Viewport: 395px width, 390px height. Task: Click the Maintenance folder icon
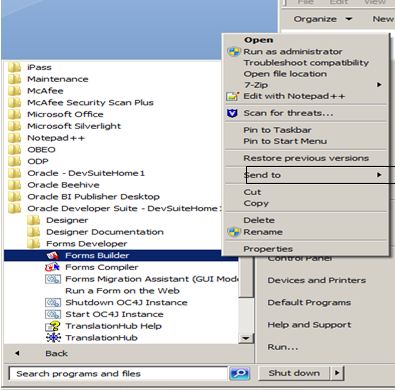point(15,79)
